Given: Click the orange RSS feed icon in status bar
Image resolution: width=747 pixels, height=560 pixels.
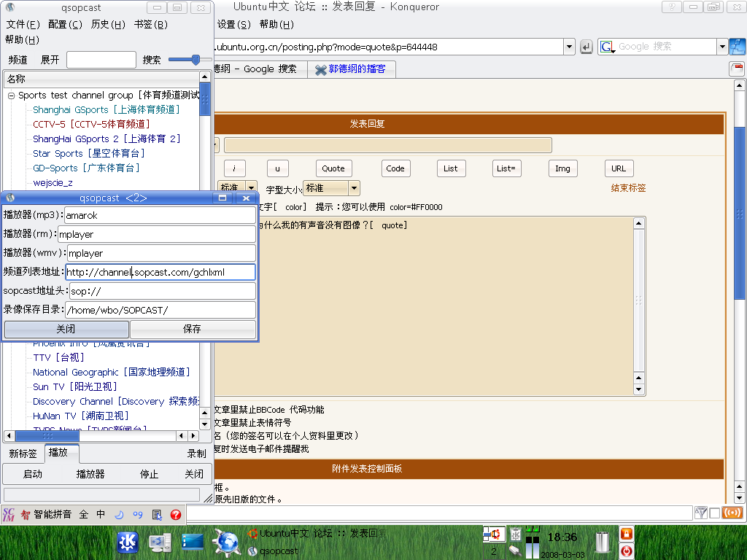Looking at the screenshot, I should [x=732, y=513].
